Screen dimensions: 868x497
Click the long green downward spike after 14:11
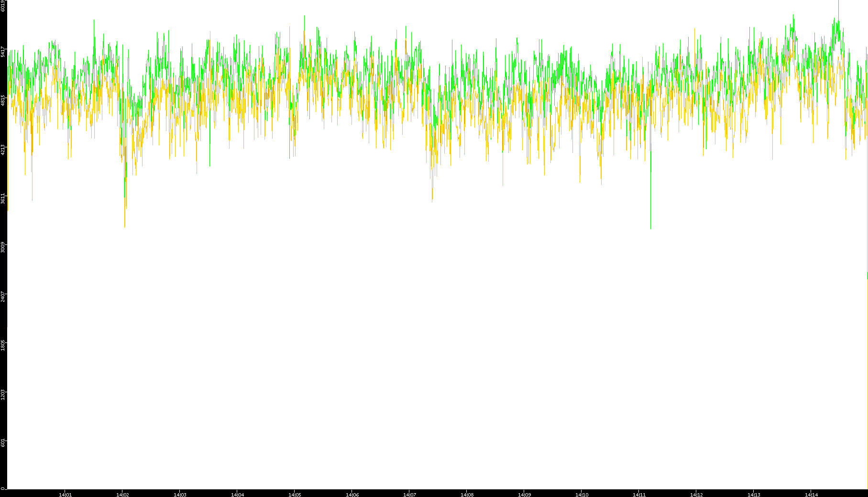point(650,225)
